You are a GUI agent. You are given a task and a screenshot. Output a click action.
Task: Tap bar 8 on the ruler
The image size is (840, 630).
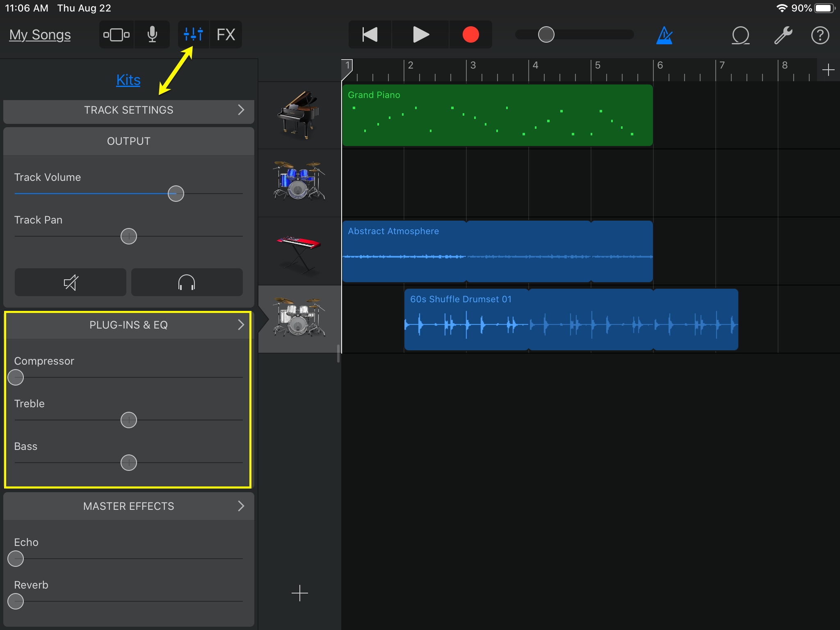(785, 66)
